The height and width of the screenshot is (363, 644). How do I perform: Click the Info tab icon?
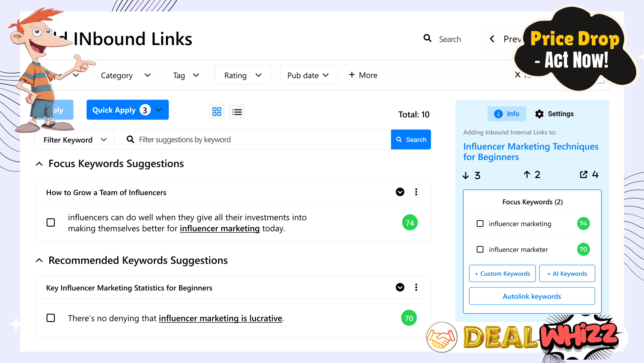[x=498, y=114]
